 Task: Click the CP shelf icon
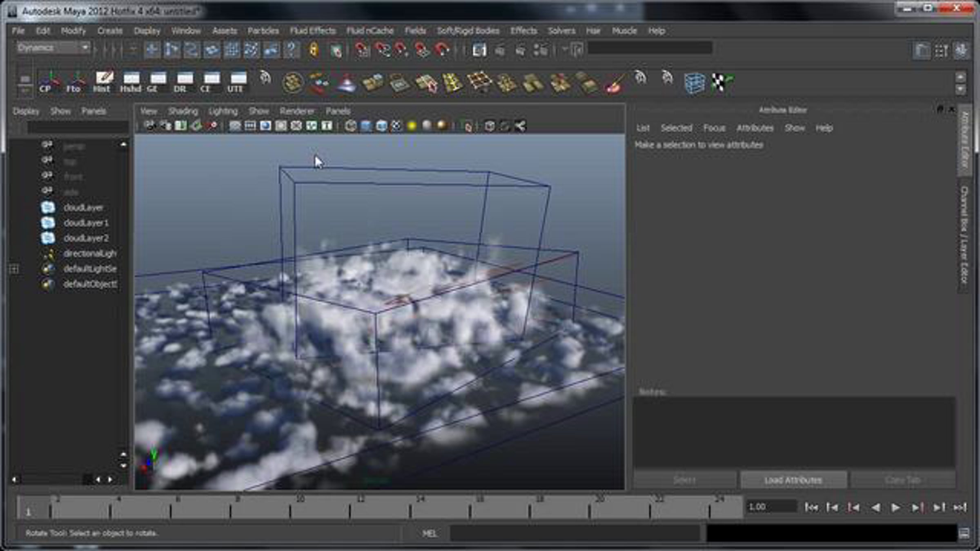[x=48, y=82]
